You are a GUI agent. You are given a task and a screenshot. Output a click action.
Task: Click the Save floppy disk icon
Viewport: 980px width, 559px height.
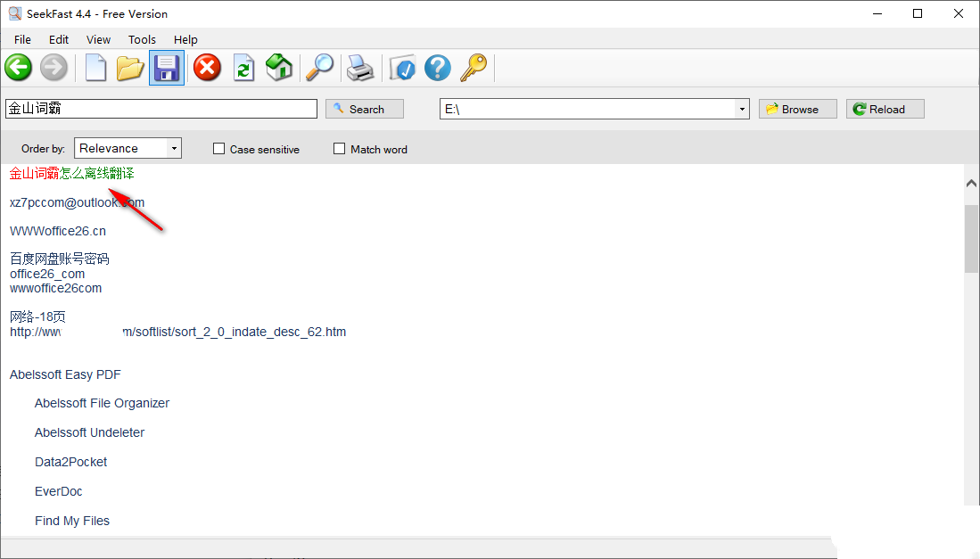(167, 68)
